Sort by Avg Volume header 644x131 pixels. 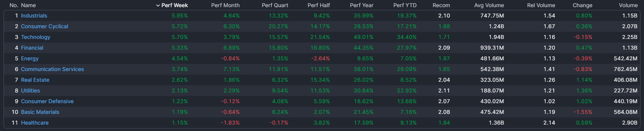489,5
